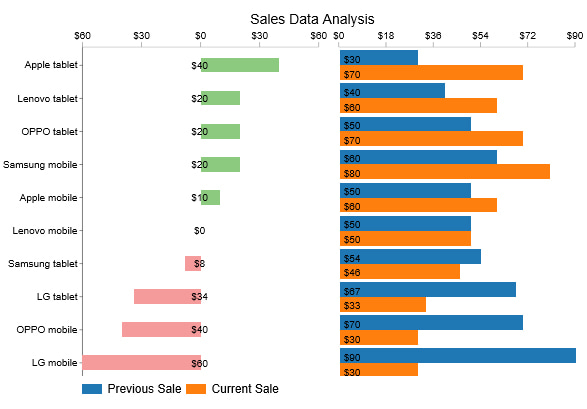587x409 pixels.
Task: Click the Apple mobile $10 green bar
Action: tap(210, 198)
